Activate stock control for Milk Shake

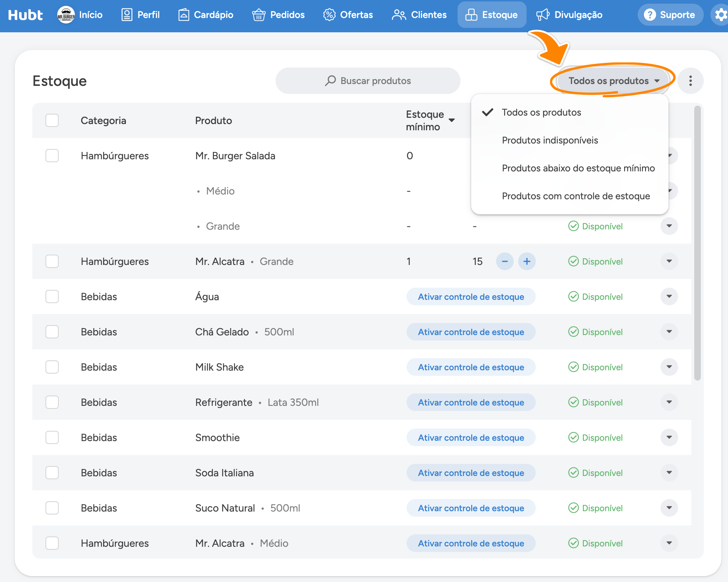(471, 367)
